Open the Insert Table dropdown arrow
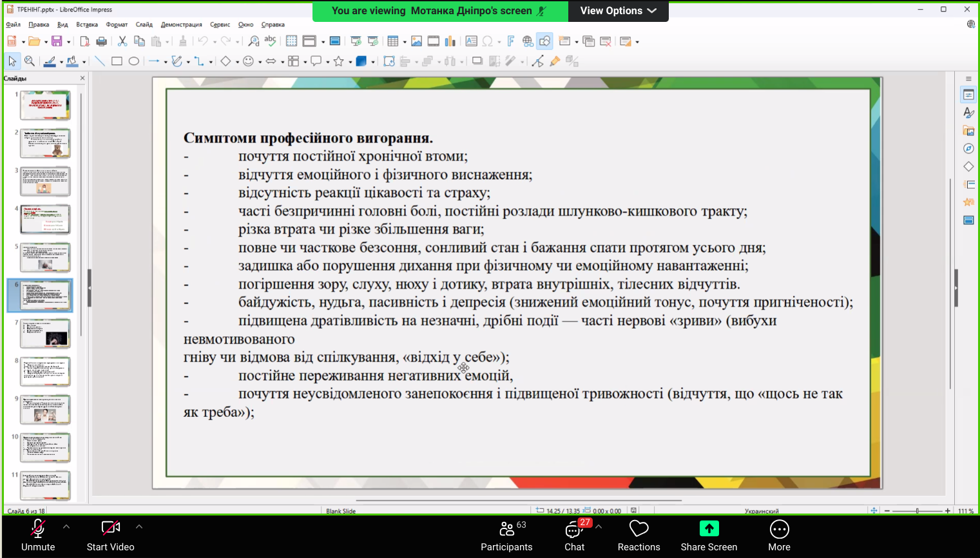The height and width of the screenshot is (558, 980). (x=405, y=42)
